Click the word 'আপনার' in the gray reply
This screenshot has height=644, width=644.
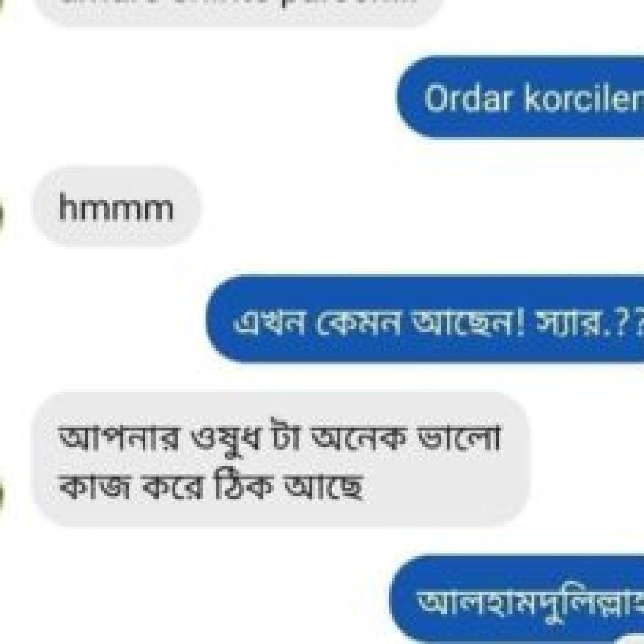pos(119,438)
